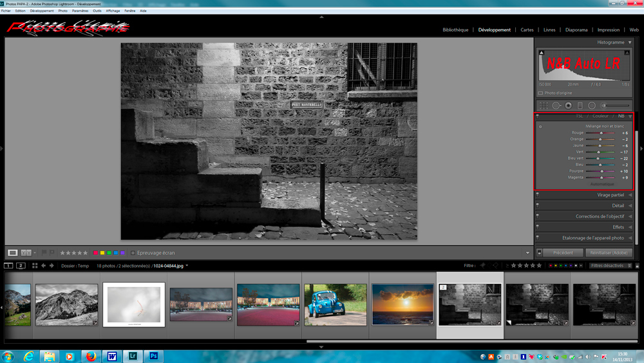Screen dimensions: 644x363
Task: Toggle the Photo d'origine checkbox
Action: click(x=540, y=93)
